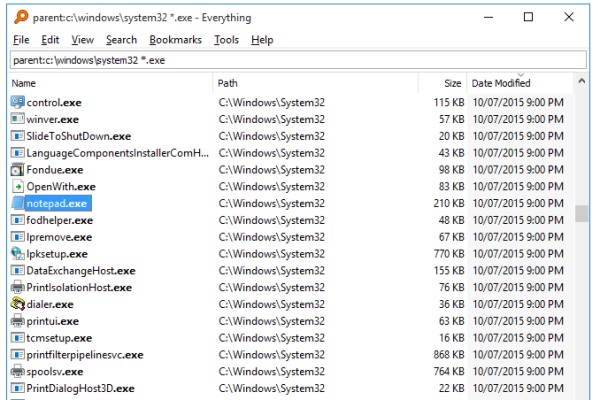The image size is (600, 400).
Task: Click the 770 KB size of lpksetup.exe
Action: 449,254
